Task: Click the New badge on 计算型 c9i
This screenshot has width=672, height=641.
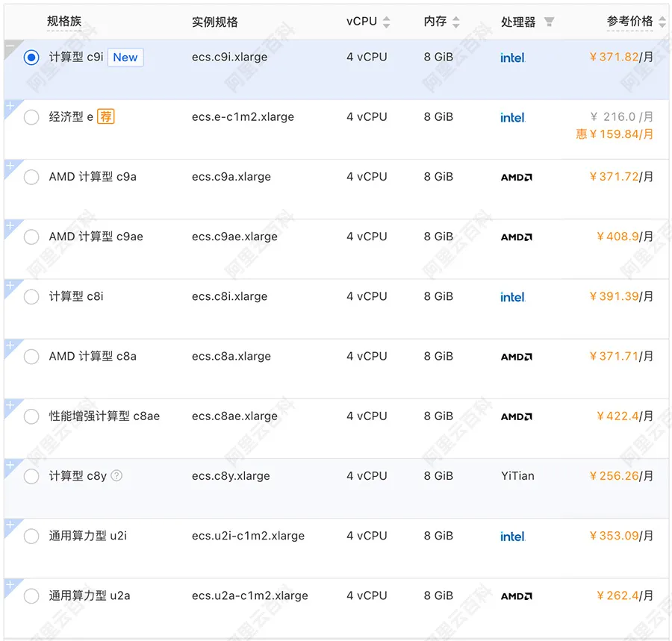Action: coord(125,57)
